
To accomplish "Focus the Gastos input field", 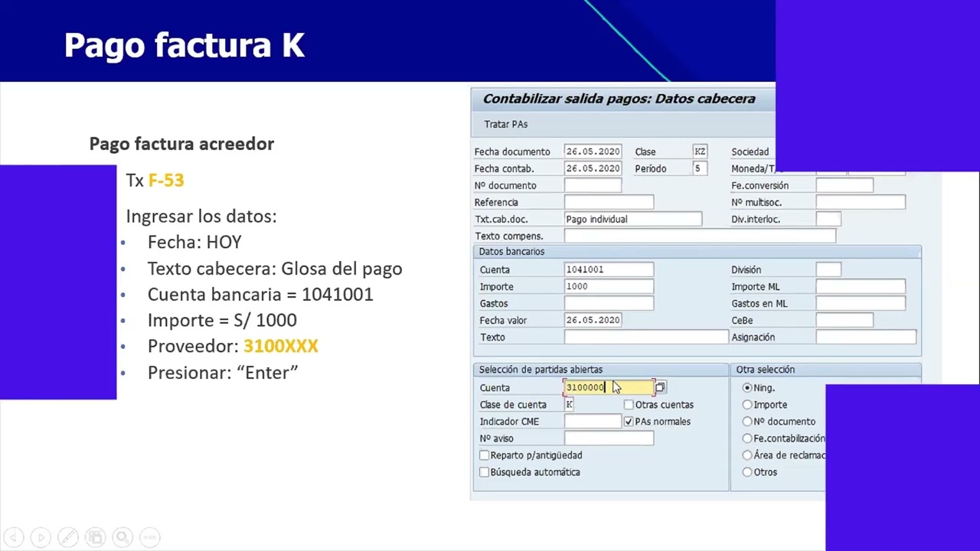I will [x=609, y=303].
